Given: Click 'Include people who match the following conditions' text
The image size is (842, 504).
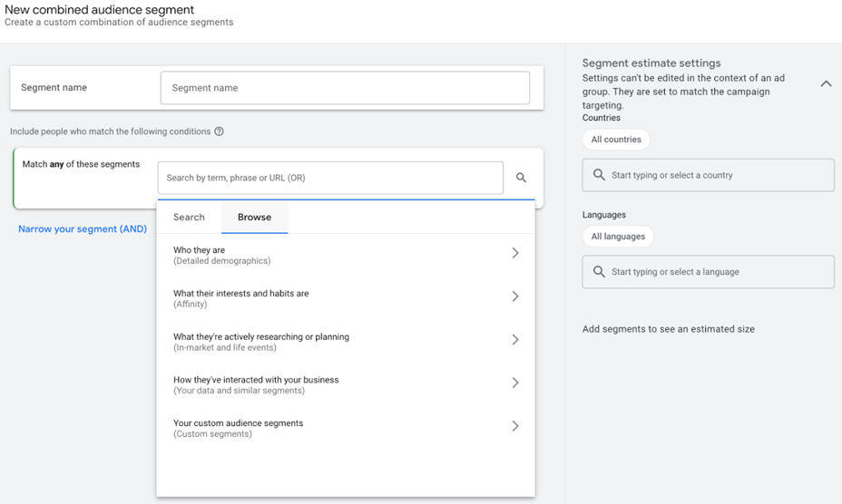Looking at the screenshot, I should [110, 131].
